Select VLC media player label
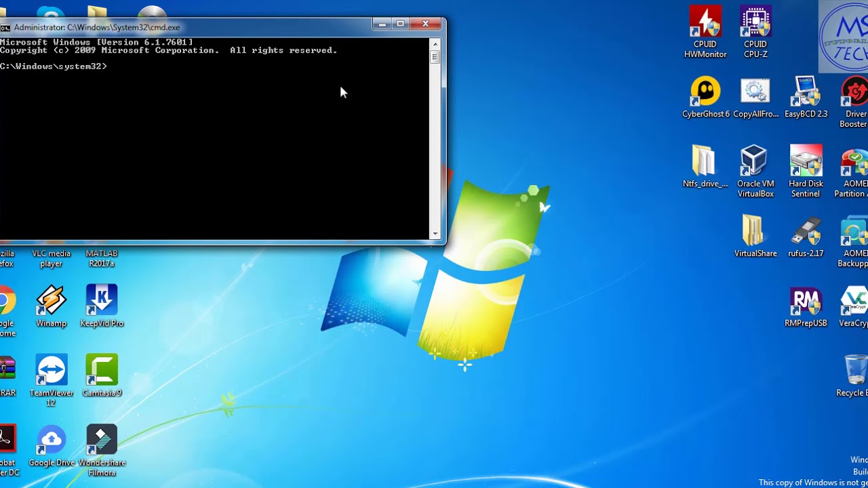This screenshot has height=488, width=868. click(51, 258)
